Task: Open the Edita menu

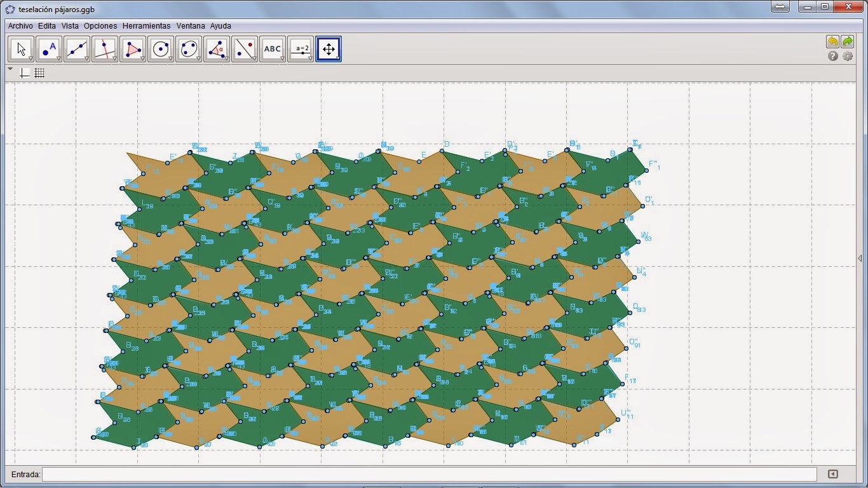Action: 47,26
